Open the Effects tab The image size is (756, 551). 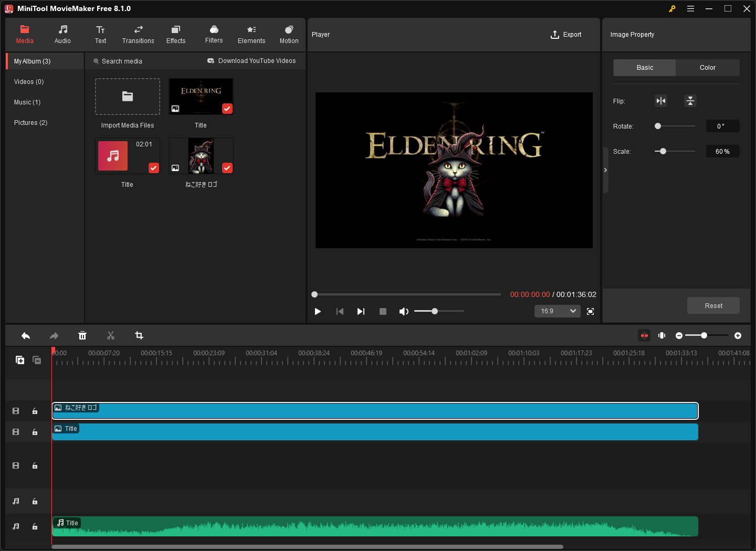176,35
